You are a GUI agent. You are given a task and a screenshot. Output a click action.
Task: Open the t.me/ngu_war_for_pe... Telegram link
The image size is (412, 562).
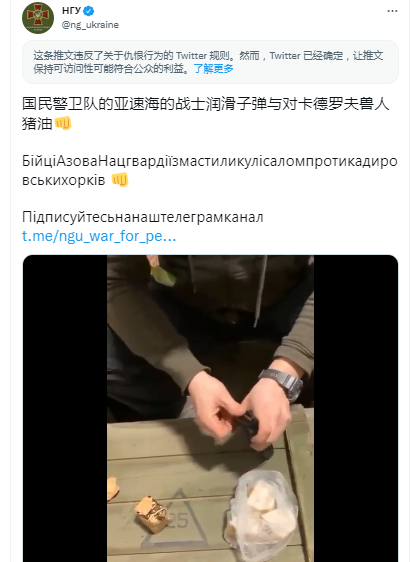[99, 236]
